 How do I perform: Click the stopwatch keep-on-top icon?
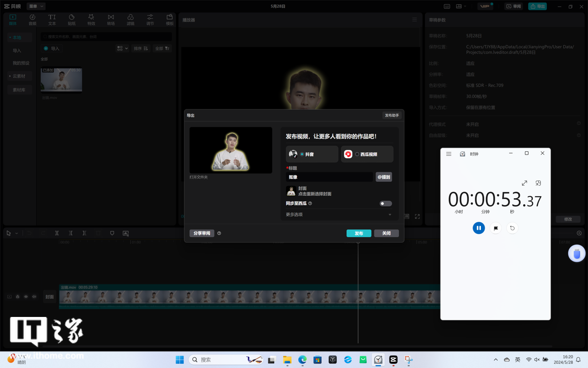(x=538, y=183)
